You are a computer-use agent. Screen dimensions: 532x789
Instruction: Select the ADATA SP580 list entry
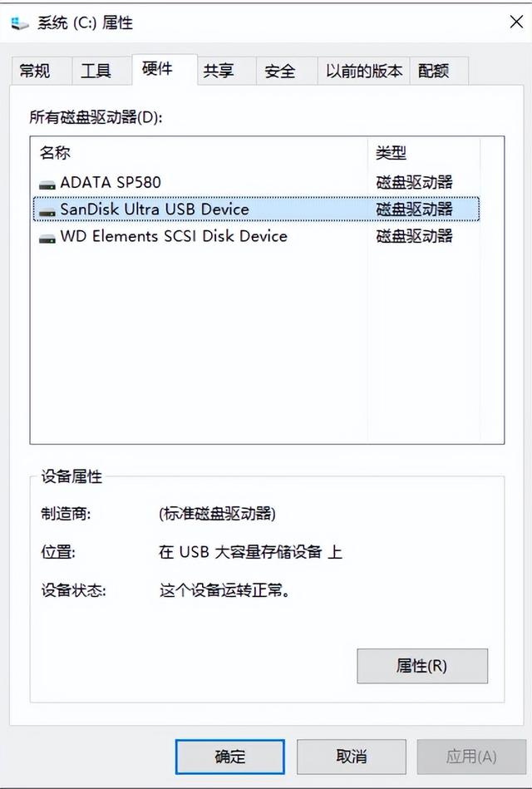108,182
